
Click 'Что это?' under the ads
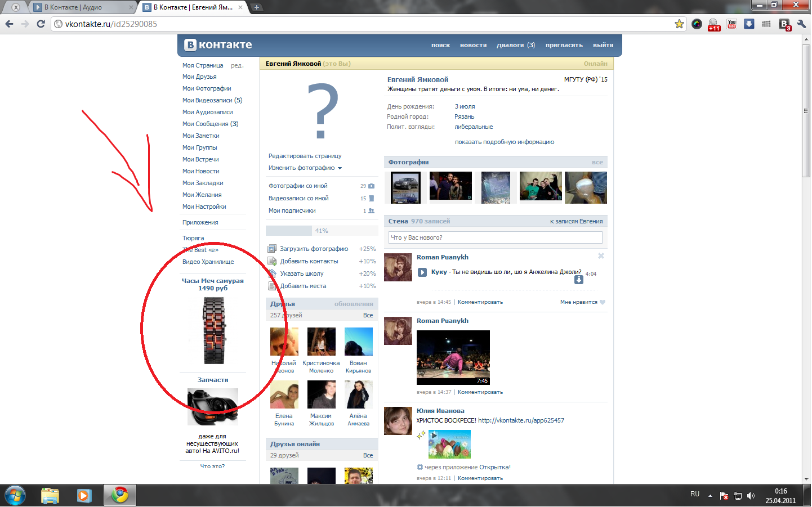pyautogui.click(x=212, y=466)
